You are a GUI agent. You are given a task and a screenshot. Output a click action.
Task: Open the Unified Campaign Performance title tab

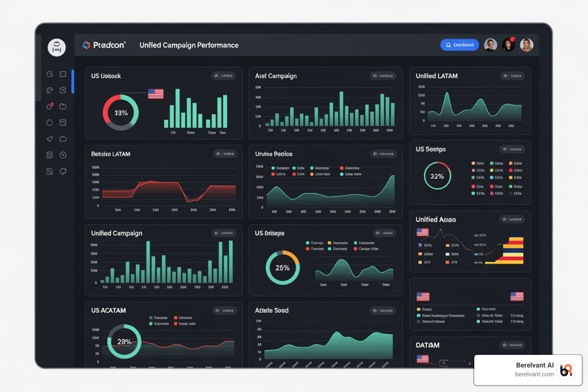[189, 45]
